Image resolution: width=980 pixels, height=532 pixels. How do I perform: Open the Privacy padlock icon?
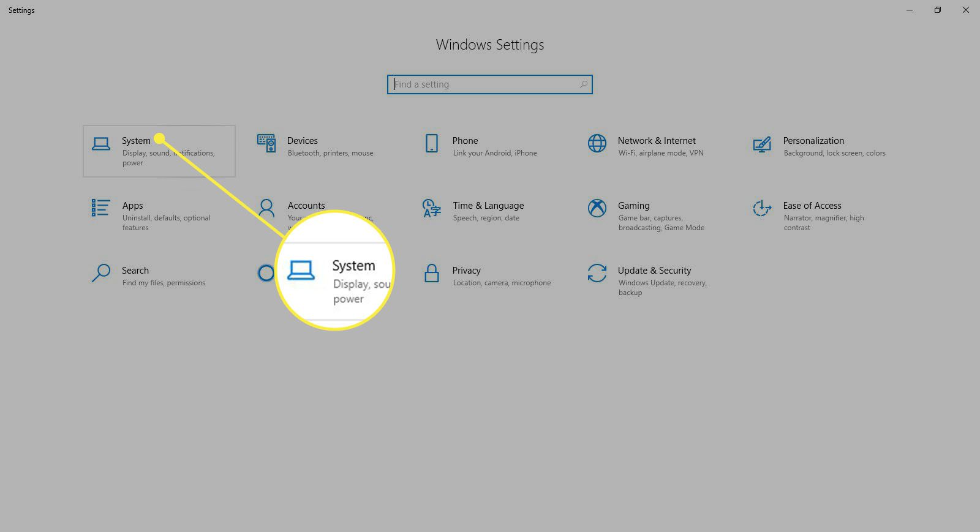point(432,273)
